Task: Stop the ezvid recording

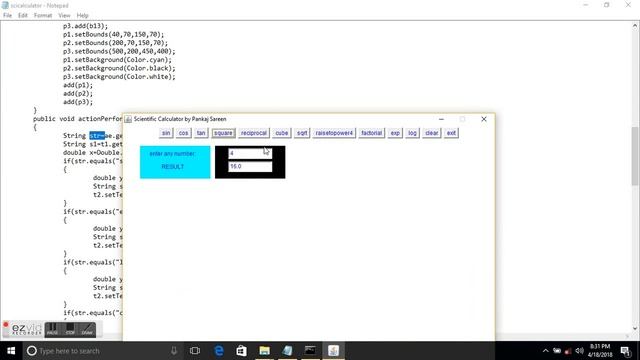Action: tap(70, 329)
